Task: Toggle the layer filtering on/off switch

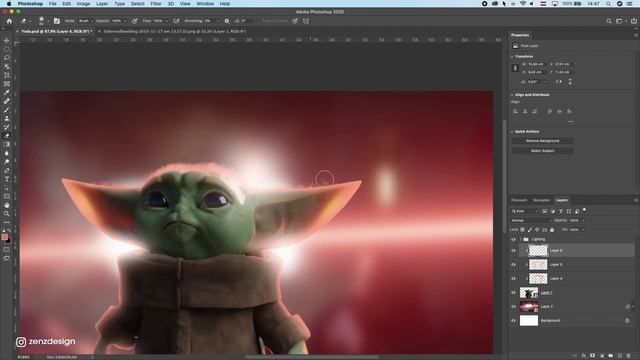Action: click(584, 210)
